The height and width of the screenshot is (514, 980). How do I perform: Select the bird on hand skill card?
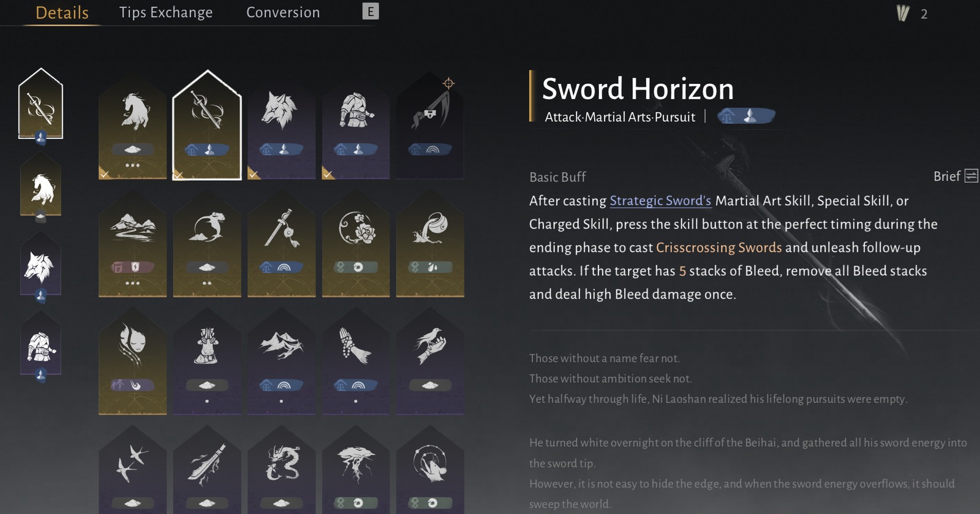click(x=430, y=364)
